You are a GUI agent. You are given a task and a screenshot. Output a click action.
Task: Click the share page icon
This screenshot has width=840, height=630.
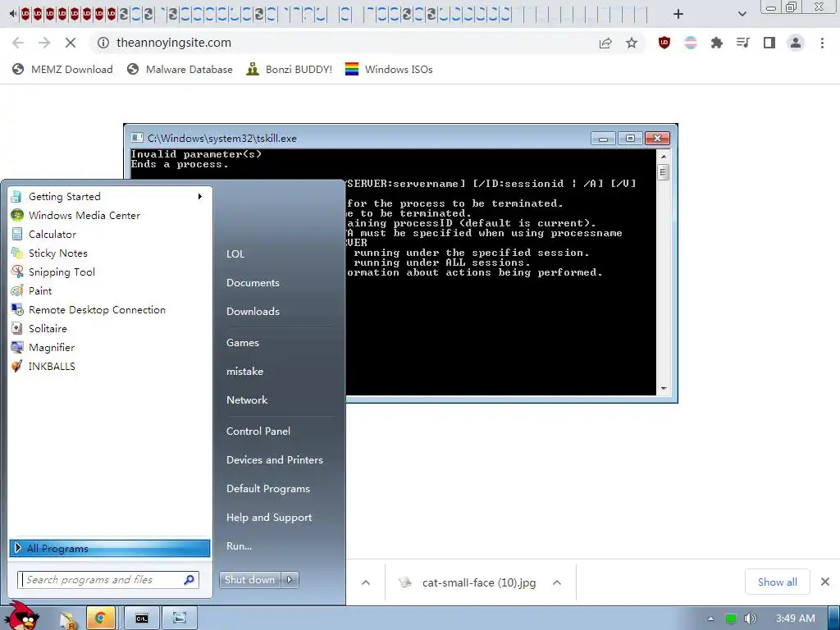[605, 43]
